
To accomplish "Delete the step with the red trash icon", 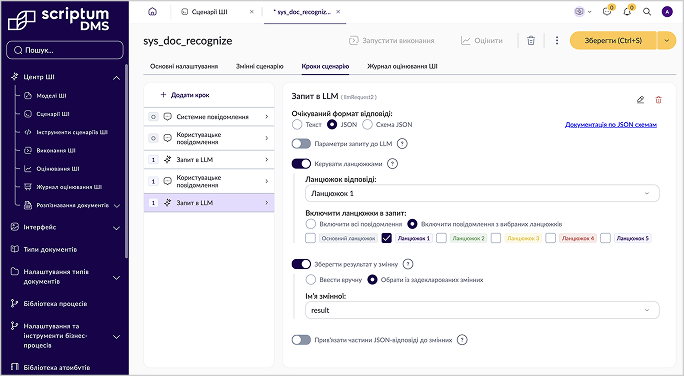I will click(x=658, y=100).
